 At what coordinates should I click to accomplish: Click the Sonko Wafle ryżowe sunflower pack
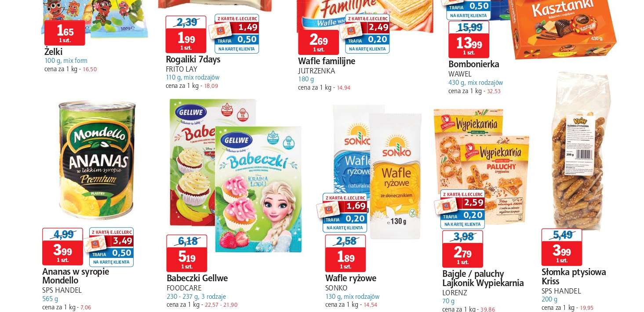395,176
